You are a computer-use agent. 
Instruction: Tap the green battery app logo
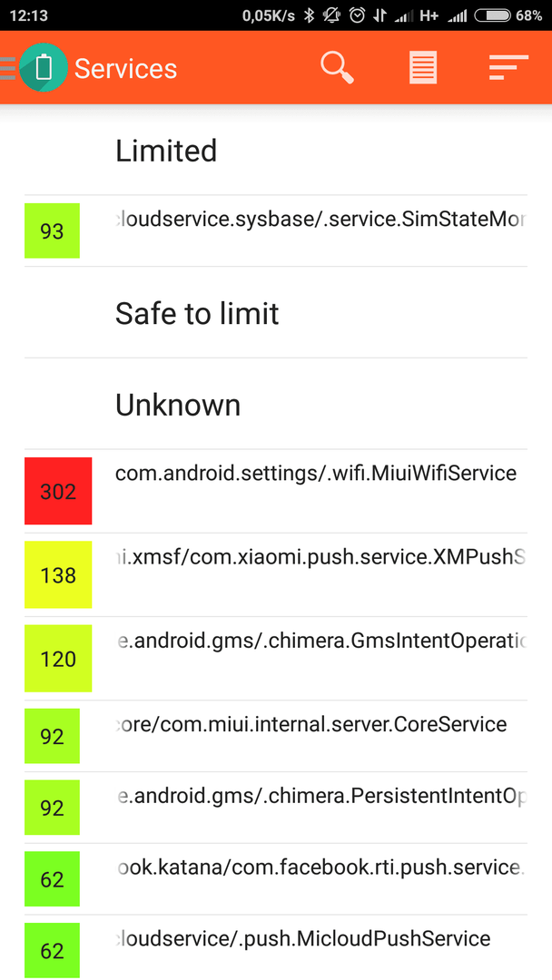click(x=44, y=67)
